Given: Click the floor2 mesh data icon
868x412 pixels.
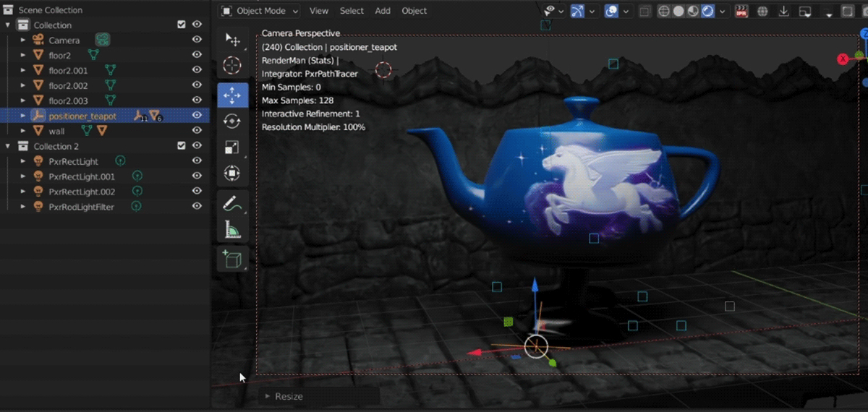Looking at the screenshot, I should [93, 55].
